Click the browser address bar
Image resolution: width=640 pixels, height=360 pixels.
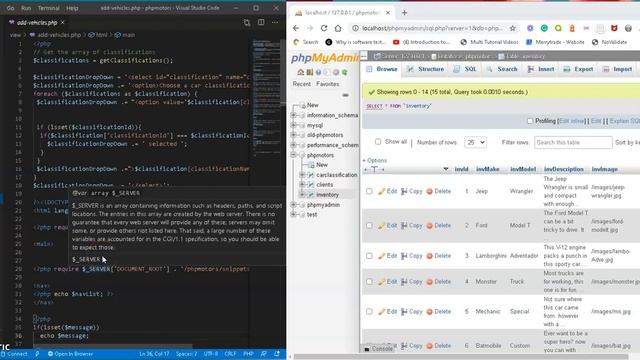[432, 28]
